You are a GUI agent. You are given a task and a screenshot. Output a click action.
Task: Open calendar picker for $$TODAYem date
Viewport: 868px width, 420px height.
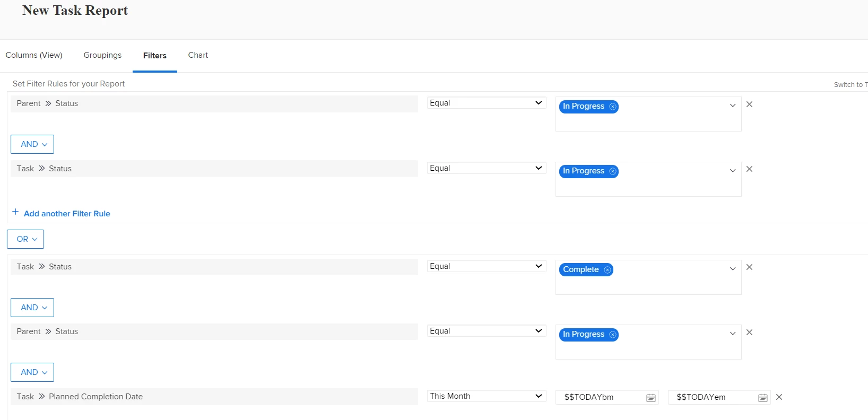(763, 398)
